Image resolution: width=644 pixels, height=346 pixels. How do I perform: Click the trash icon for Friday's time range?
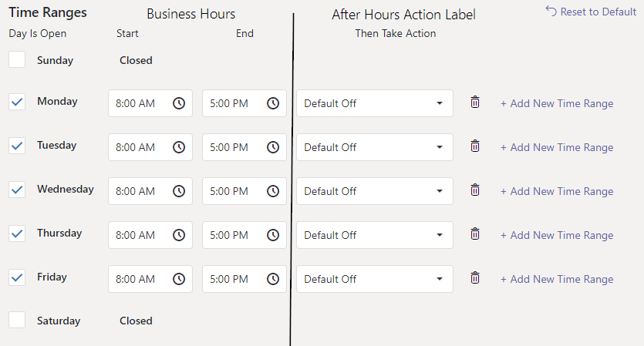click(475, 277)
